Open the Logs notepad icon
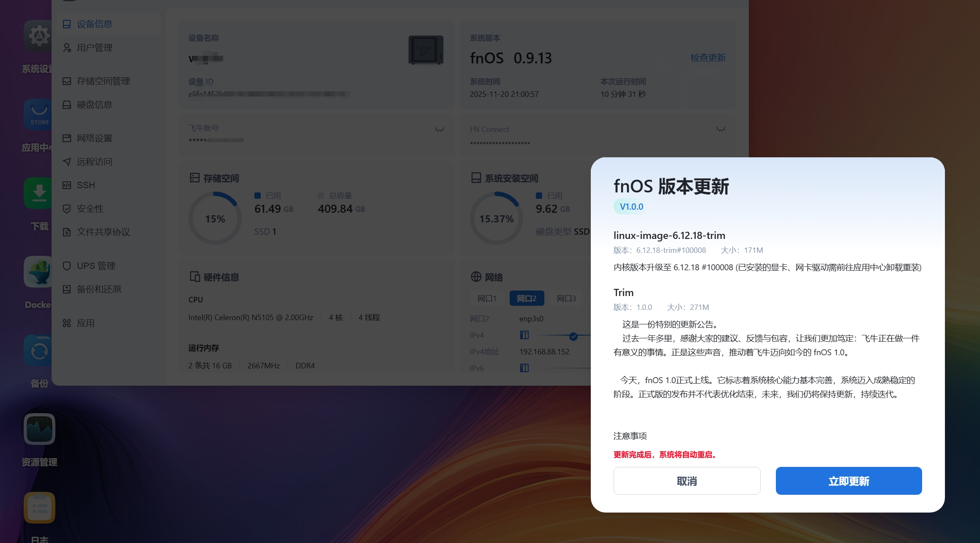 pos(39,508)
